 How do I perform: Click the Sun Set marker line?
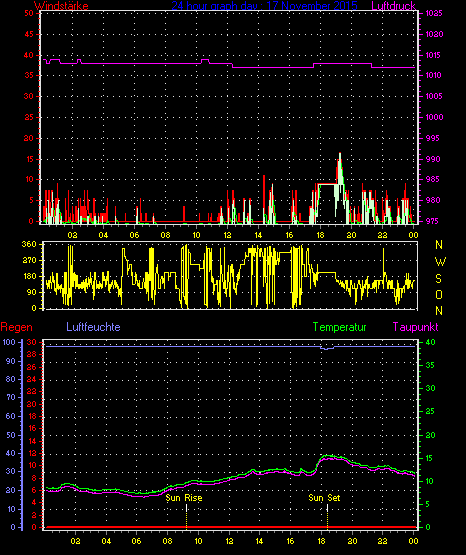pyautogui.click(x=327, y=516)
